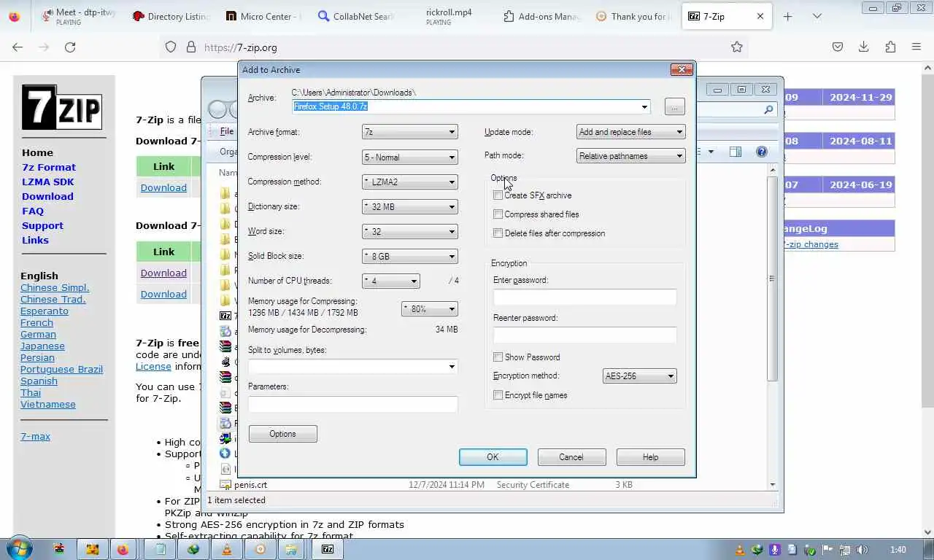Click the 7z File Manager taskbar button

pos(328,549)
